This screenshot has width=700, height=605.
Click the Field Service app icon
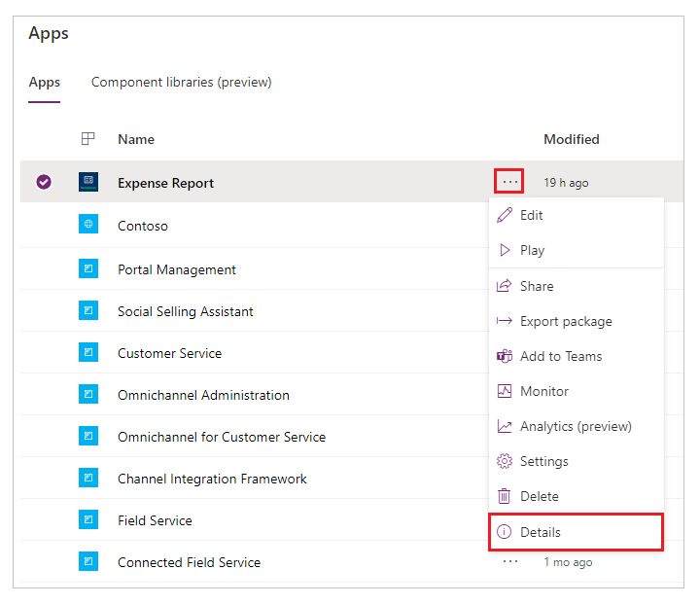point(88,519)
